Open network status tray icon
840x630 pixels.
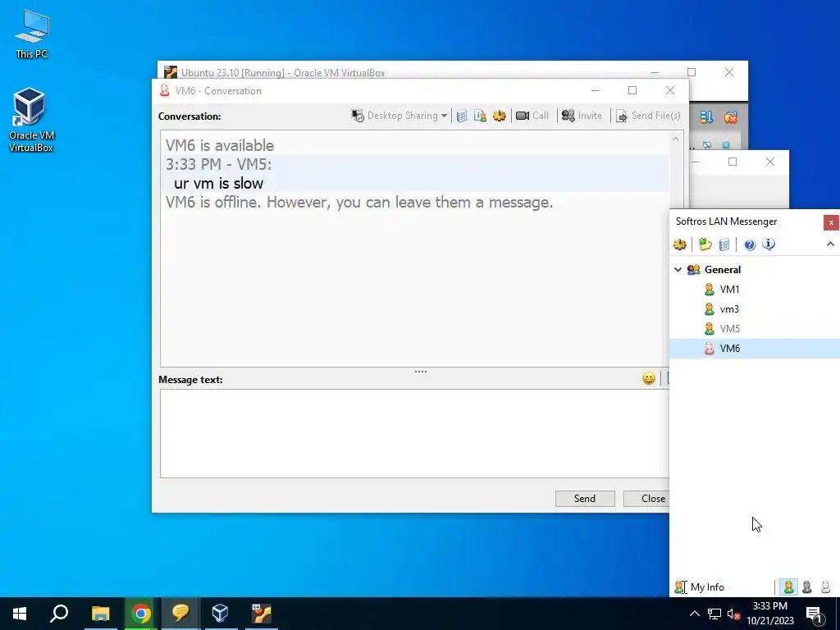pyautogui.click(x=714, y=614)
